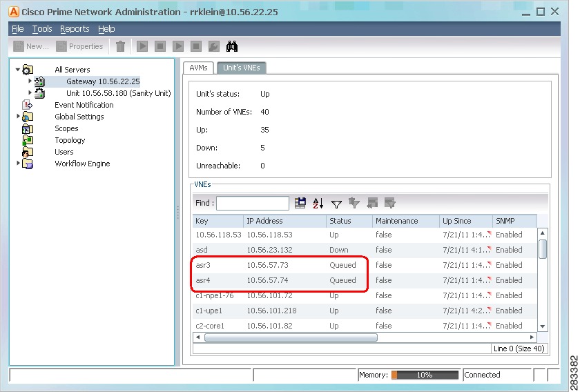Open the File menu

tap(18, 29)
